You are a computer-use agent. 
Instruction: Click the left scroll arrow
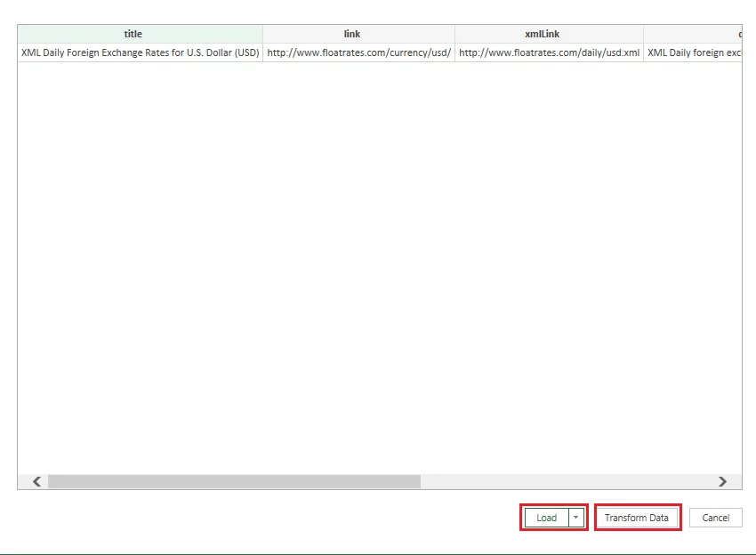coord(35,481)
